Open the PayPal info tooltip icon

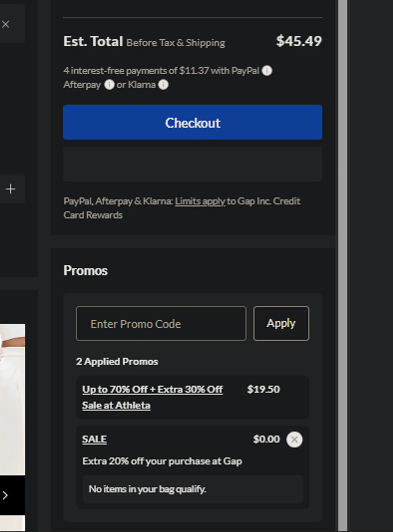point(267,71)
